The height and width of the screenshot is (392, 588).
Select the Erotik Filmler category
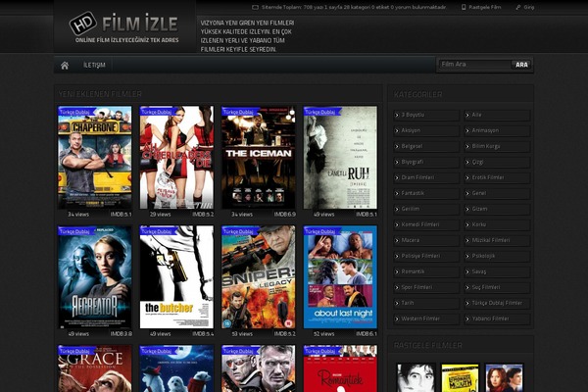click(497, 177)
